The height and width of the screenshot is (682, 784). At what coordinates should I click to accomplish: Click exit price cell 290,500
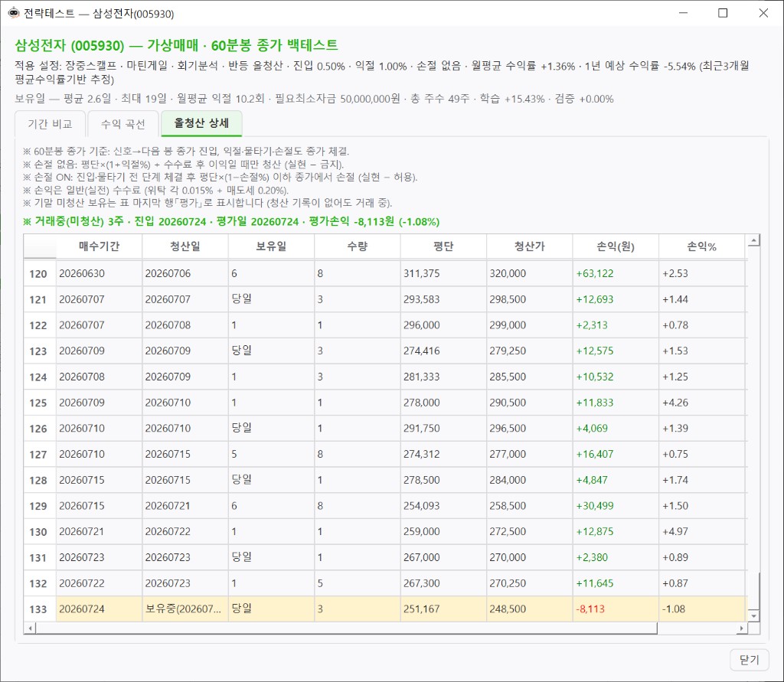point(530,403)
